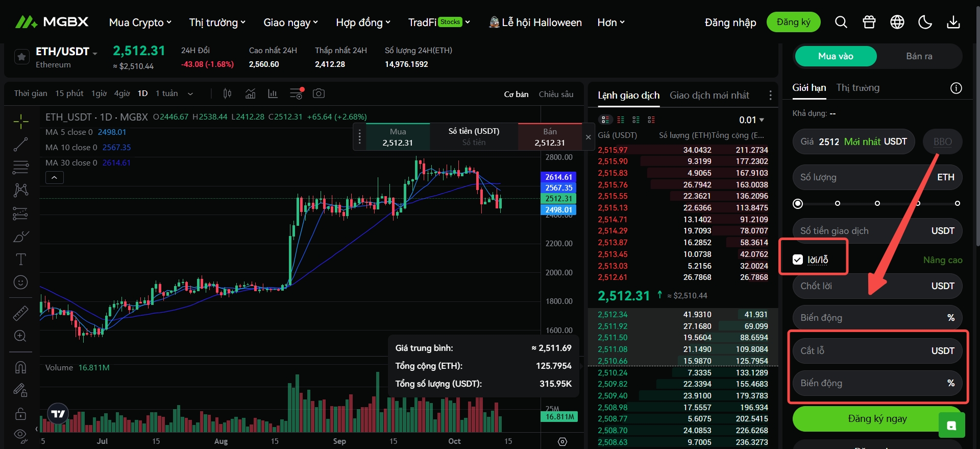Click the download app icon
This screenshot has width=980, height=449.
click(953, 22)
